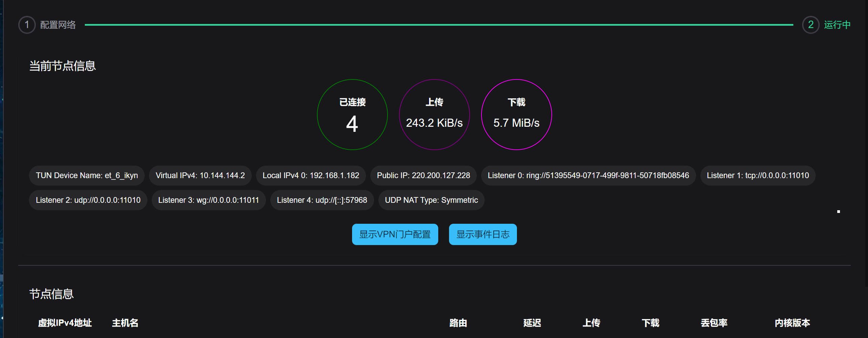The height and width of the screenshot is (338, 868).
Task: Show the event log via 显示事件日志
Action: (x=482, y=234)
